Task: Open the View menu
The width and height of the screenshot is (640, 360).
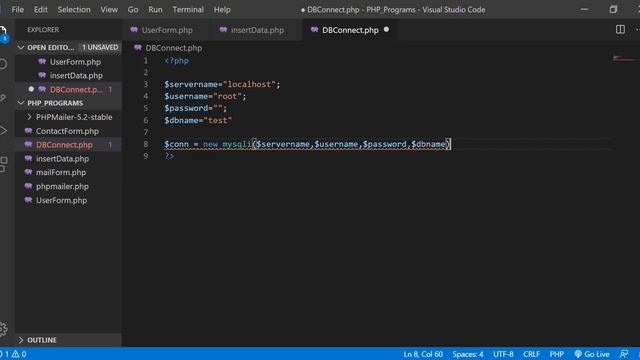Action: click(x=109, y=9)
